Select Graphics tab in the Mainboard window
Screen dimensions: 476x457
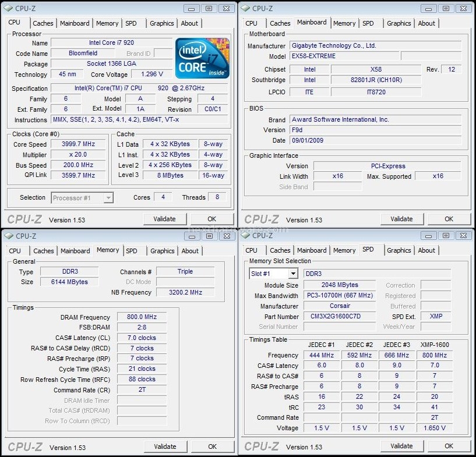point(399,23)
